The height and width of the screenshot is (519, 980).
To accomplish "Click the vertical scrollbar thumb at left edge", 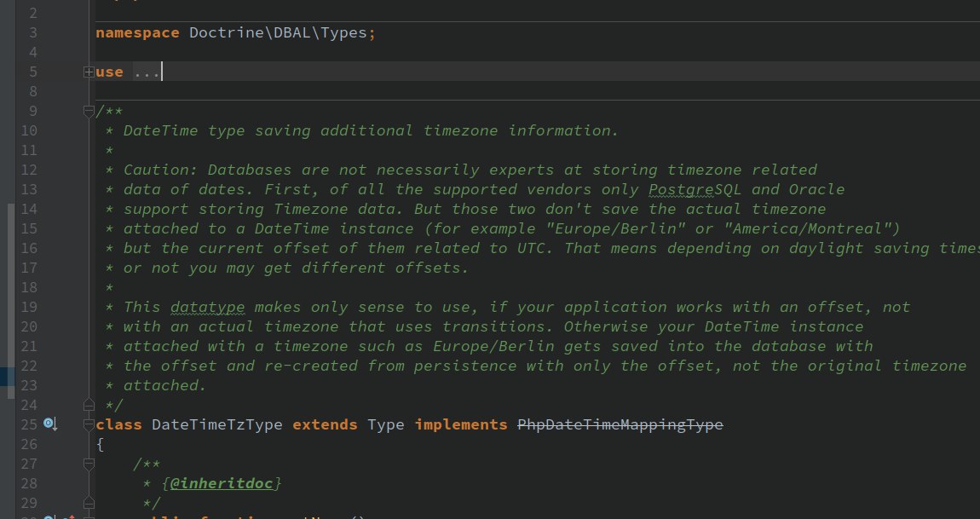I will (x=10, y=301).
